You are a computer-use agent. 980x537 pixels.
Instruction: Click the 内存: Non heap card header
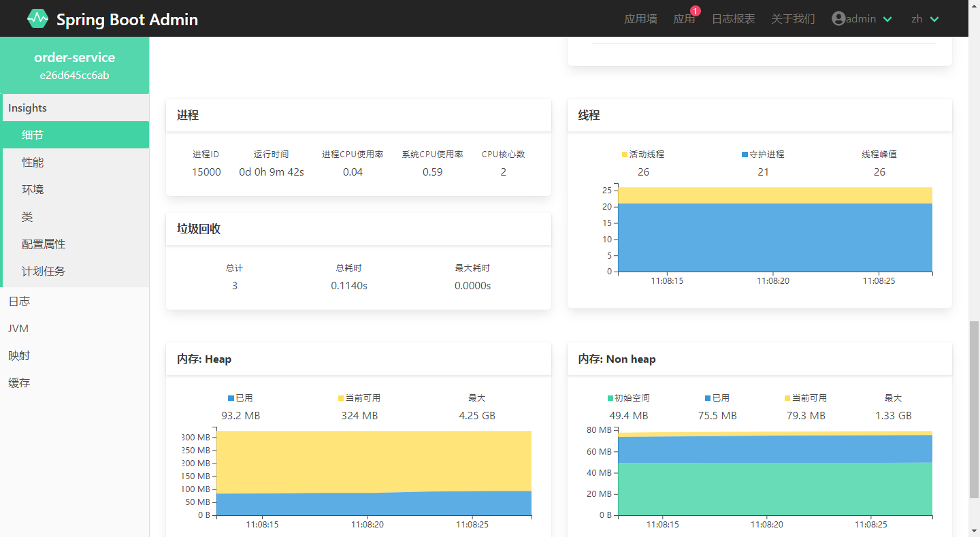point(759,359)
